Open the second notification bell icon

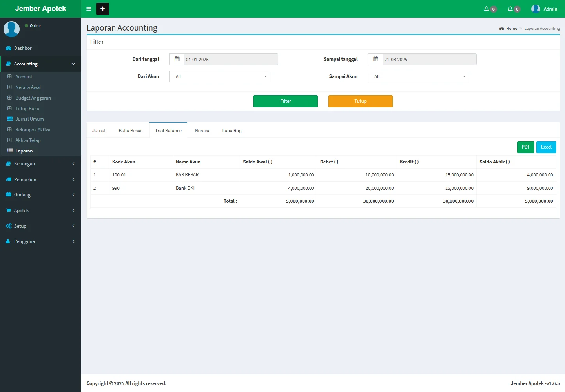[510, 9]
